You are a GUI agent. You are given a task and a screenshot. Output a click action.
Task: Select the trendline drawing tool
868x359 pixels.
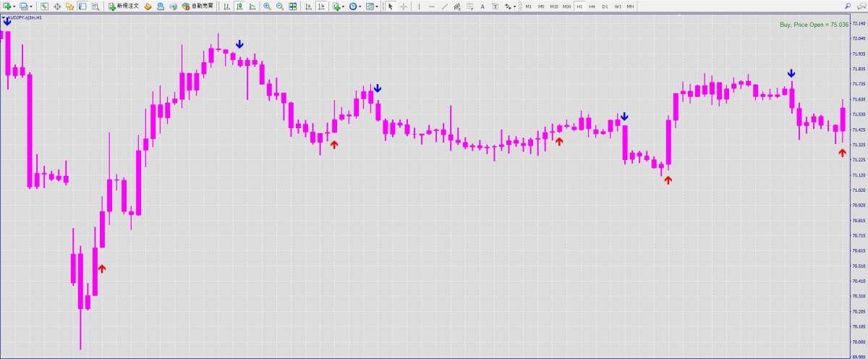[x=444, y=7]
